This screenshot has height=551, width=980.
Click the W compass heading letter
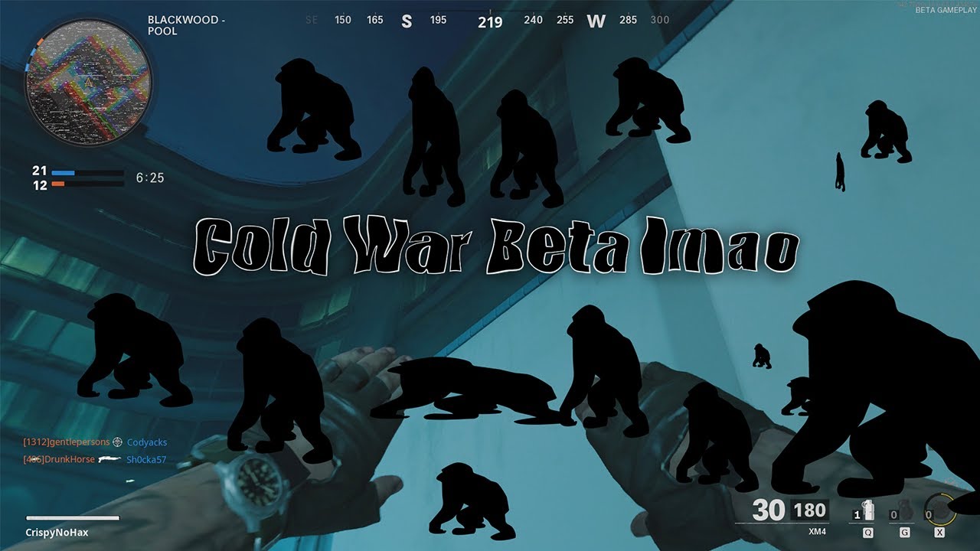point(596,21)
